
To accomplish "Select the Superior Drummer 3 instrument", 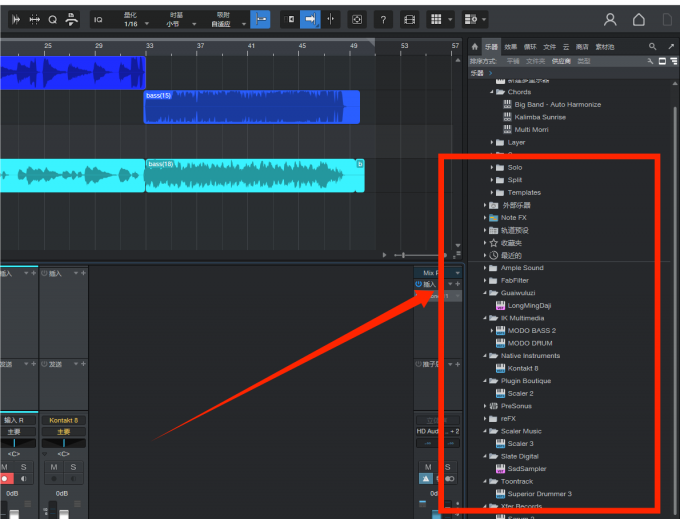I will tap(539, 494).
